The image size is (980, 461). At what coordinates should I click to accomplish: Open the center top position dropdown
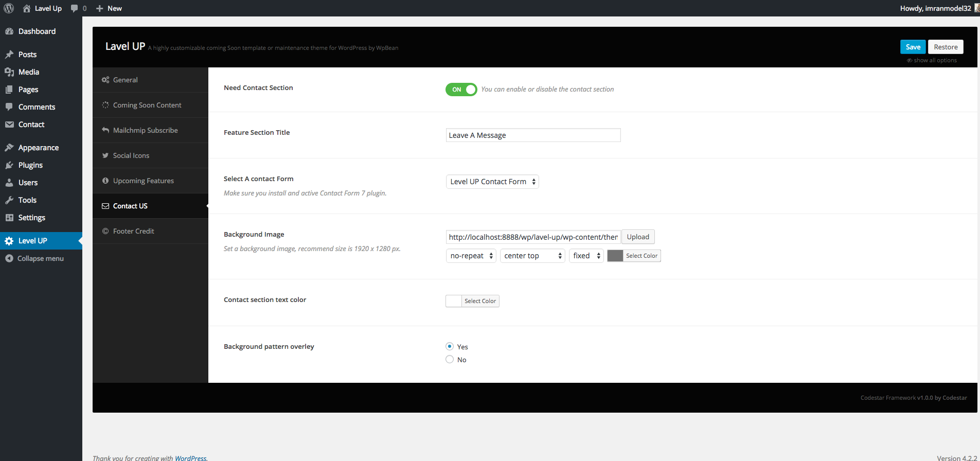pyautogui.click(x=532, y=256)
